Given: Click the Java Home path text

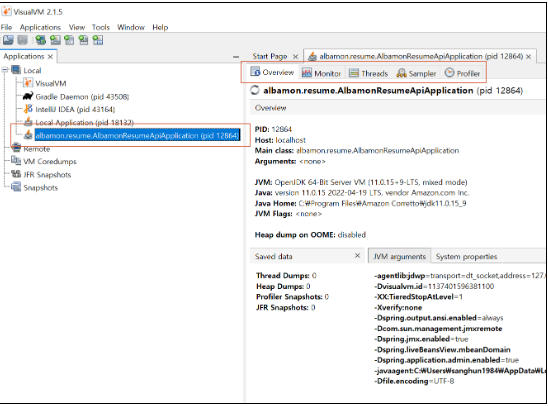Looking at the screenshot, I should coord(382,203).
